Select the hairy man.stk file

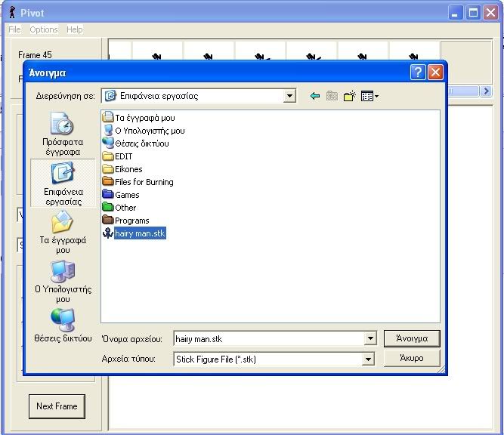138,233
